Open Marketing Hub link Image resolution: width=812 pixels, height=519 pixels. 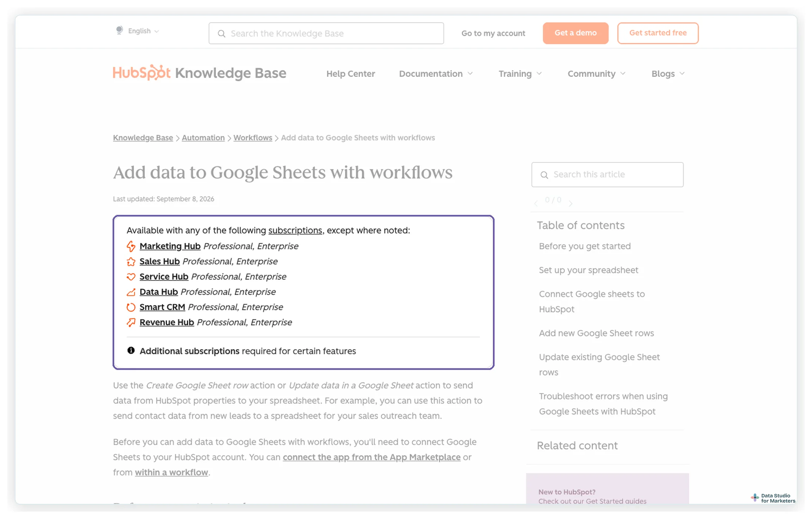click(170, 246)
